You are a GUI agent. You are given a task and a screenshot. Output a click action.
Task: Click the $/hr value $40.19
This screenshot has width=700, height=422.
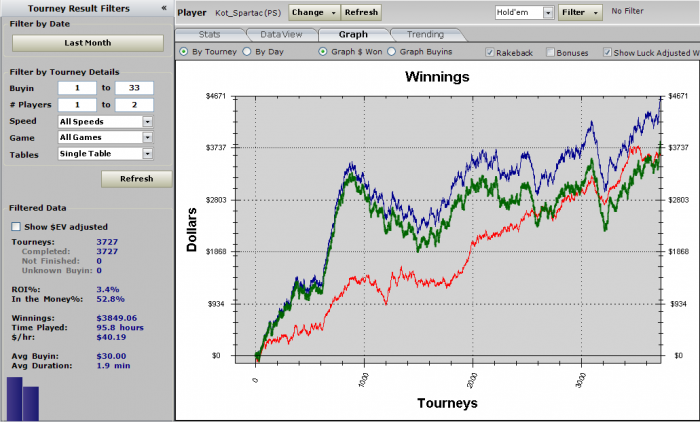[x=111, y=337]
